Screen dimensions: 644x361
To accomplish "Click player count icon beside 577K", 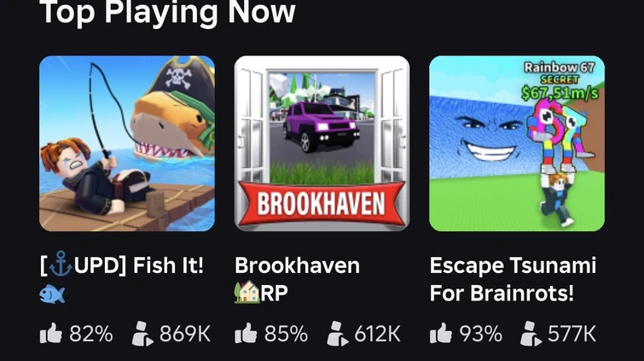I will (x=531, y=333).
